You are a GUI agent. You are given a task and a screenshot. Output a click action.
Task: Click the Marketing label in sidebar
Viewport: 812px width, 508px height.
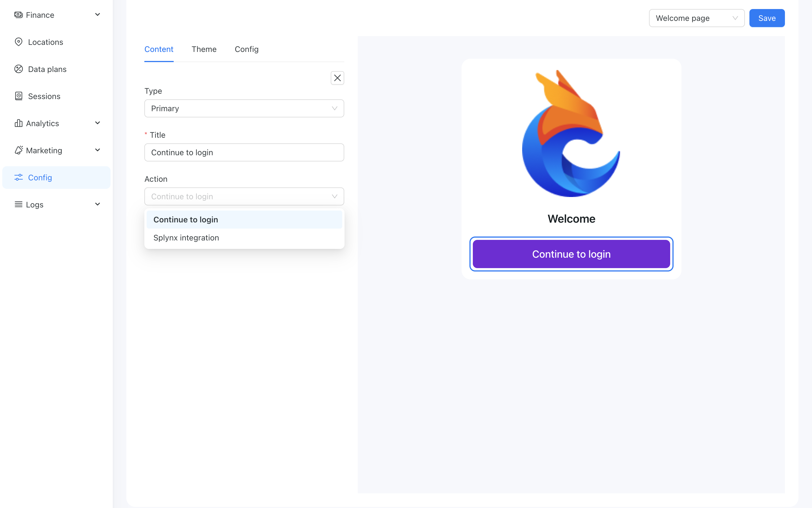44,150
